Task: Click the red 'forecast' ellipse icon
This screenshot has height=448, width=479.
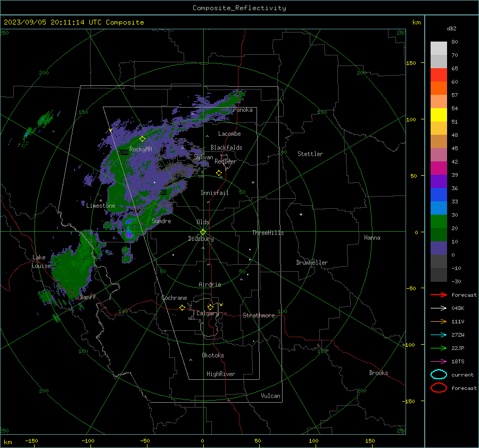Action: (439, 388)
